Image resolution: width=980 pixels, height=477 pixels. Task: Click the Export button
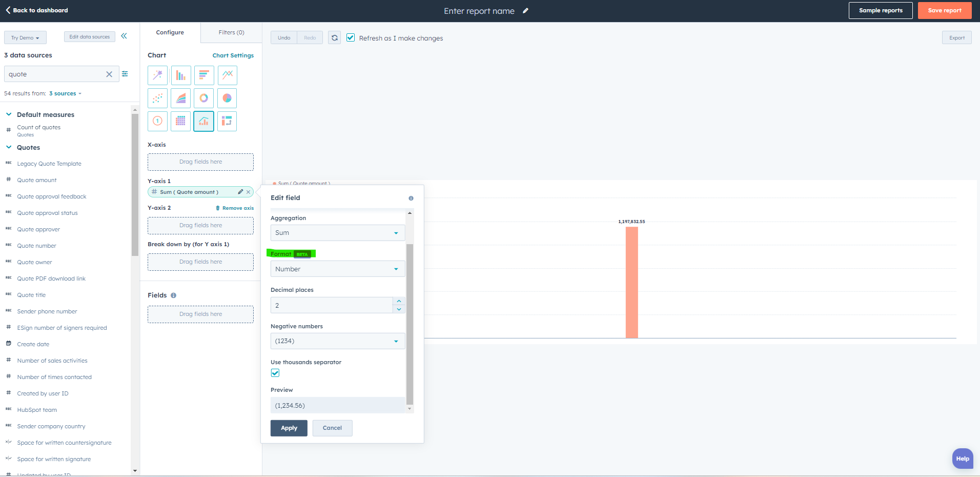pyautogui.click(x=956, y=37)
